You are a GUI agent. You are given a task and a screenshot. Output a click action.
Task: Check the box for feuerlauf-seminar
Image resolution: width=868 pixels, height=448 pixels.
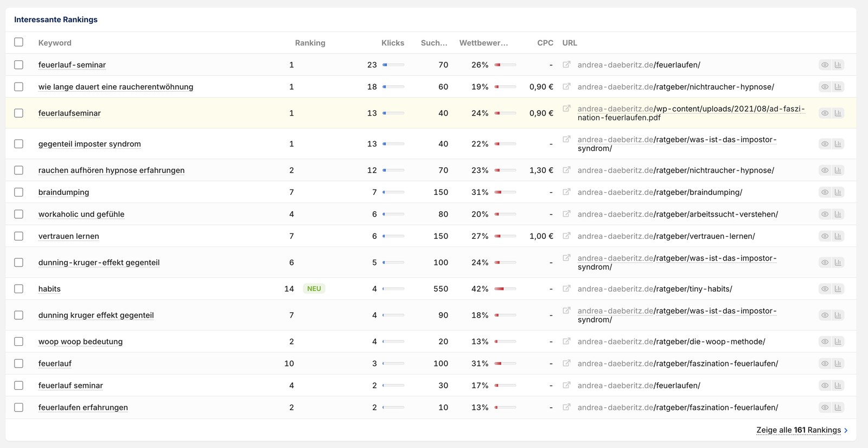click(19, 65)
